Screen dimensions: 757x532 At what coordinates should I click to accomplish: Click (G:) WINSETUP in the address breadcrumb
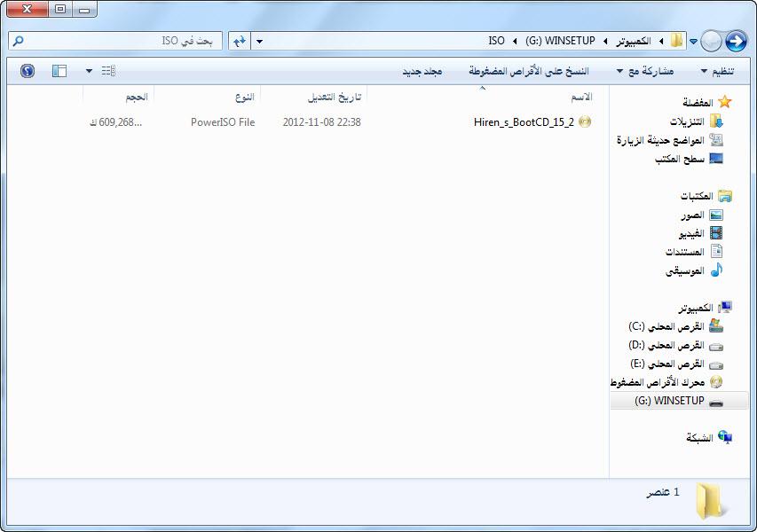click(x=560, y=41)
